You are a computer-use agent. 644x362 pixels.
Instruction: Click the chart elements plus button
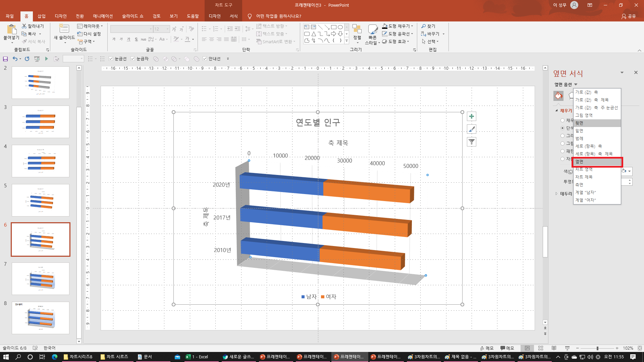click(472, 116)
